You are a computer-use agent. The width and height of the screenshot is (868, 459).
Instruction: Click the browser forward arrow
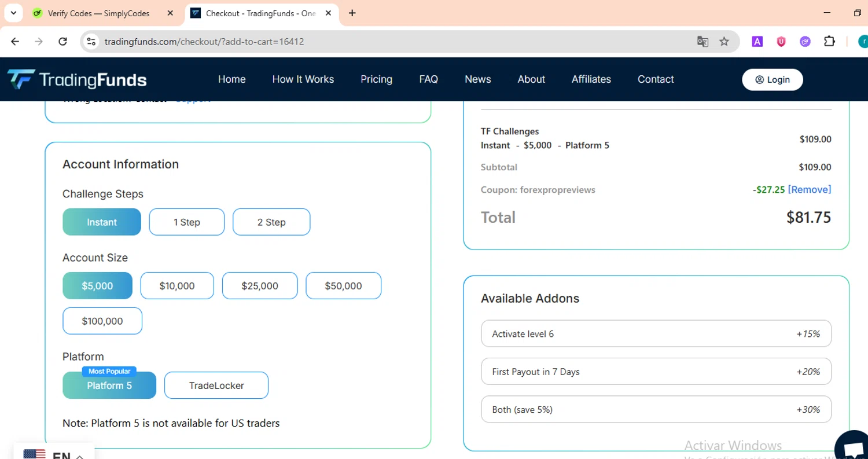point(39,42)
